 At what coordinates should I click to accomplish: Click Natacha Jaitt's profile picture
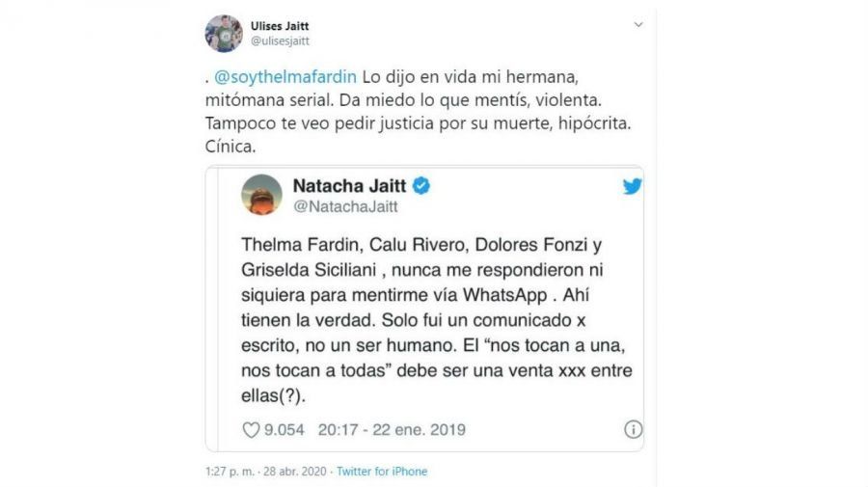[x=261, y=194]
